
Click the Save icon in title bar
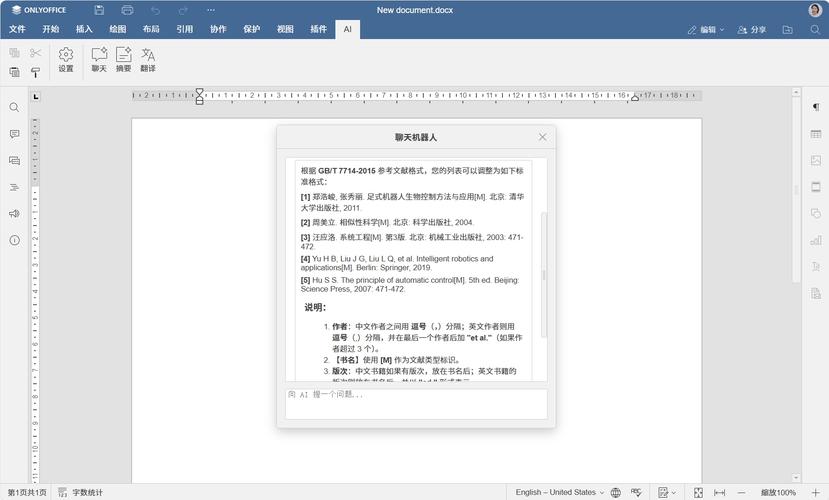click(x=99, y=10)
